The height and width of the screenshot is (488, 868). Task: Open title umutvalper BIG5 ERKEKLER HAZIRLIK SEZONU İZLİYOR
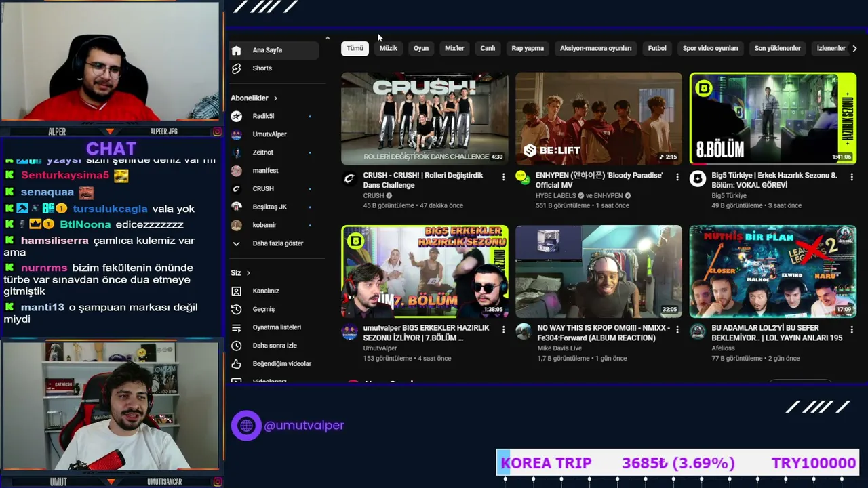click(x=426, y=333)
